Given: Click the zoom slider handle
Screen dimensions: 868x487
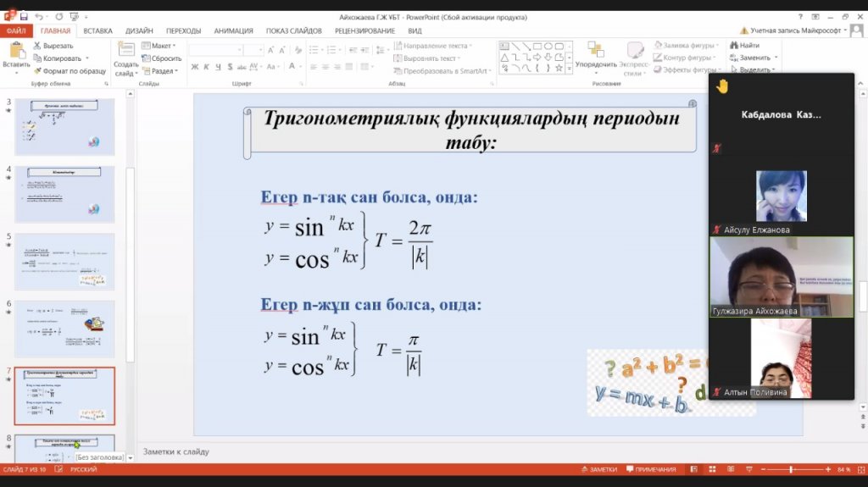Looking at the screenshot, I should pyautogui.click(x=791, y=469).
